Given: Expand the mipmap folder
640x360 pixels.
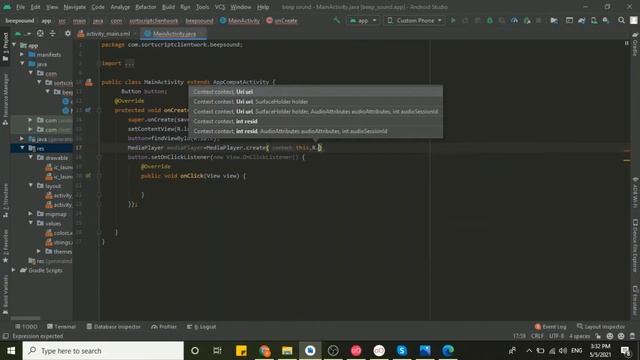Looking at the screenshot, I should point(31,214).
